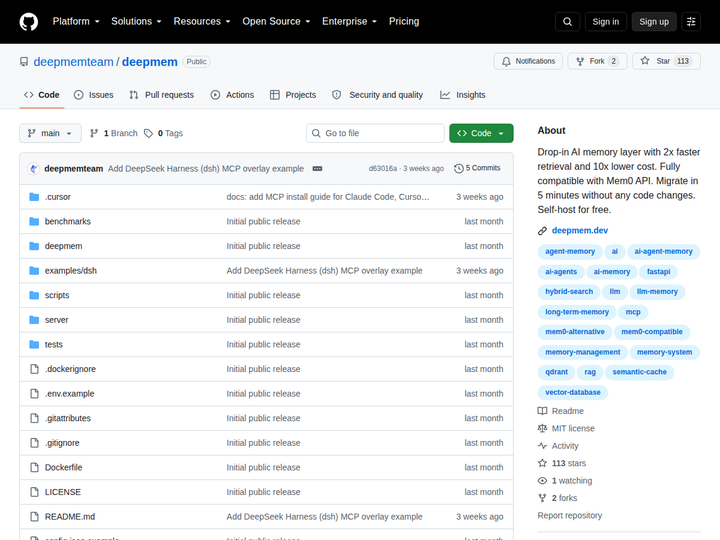The width and height of the screenshot is (720, 540).
Task: Open the Report repository link
Action: 570,516
